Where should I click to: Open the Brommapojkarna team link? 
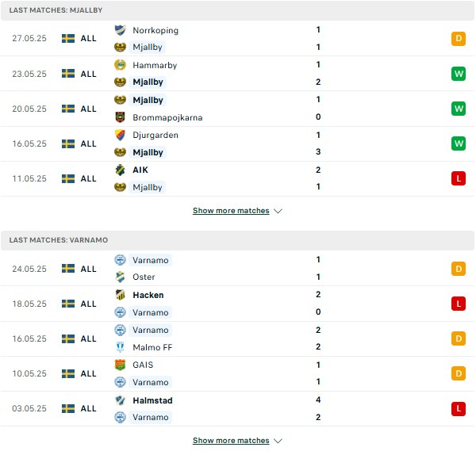167,117
